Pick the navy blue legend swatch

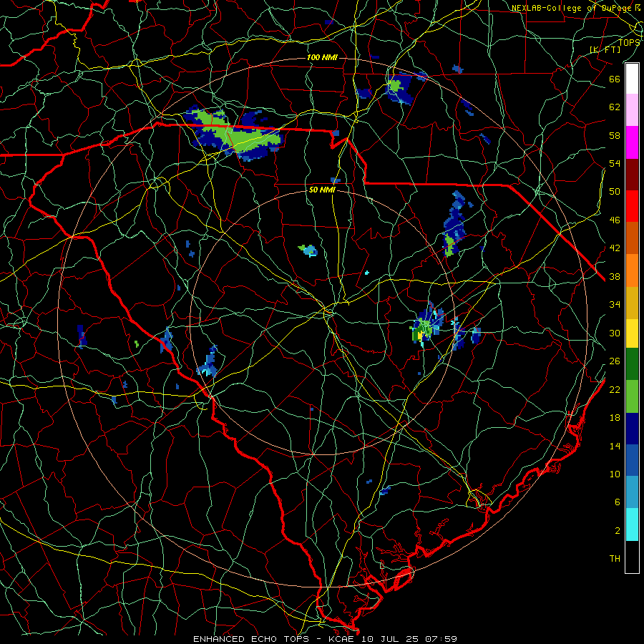[632, 429]
